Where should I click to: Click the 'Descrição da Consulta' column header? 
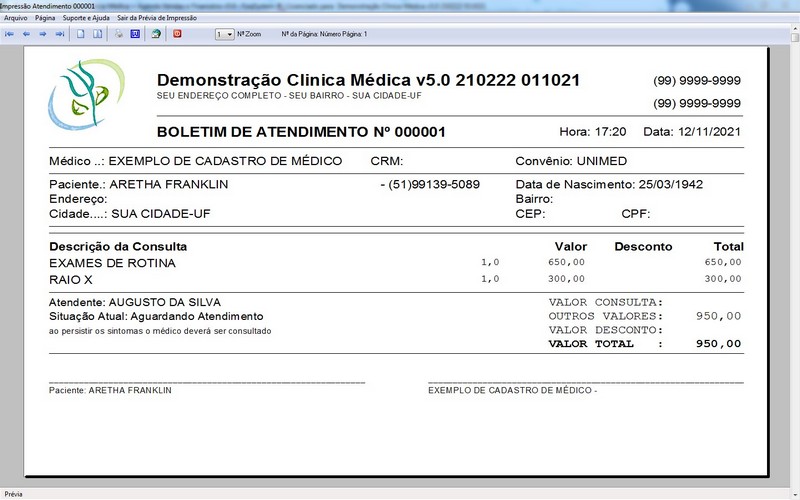(x=118, y=247)
